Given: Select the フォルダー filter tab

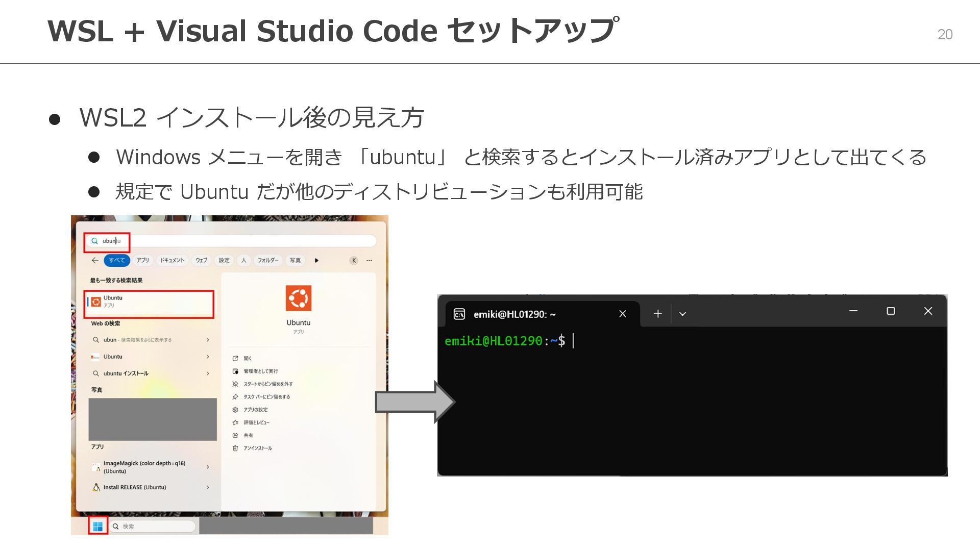Looking at the screenshot, I should [267, 260].
